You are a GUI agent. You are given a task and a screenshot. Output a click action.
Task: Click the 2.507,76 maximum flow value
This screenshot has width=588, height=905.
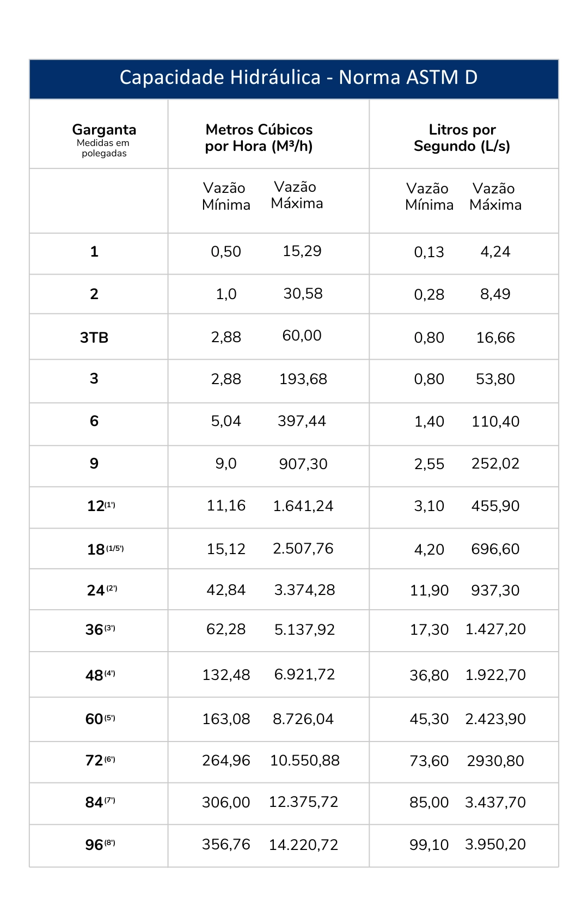pyautogui.click(x=303, y=549)
